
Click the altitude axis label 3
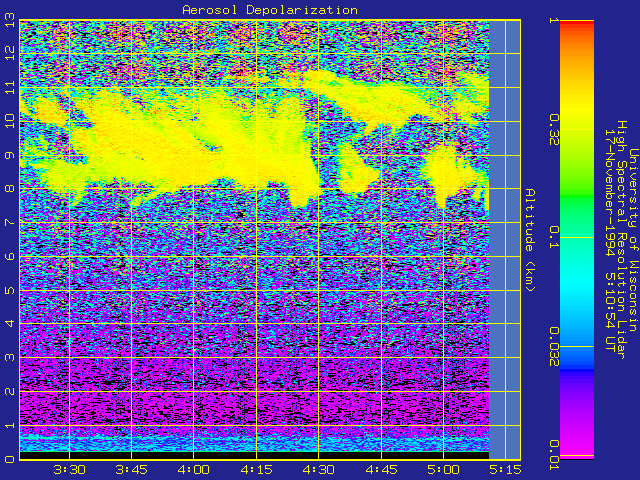coord(9,358)
